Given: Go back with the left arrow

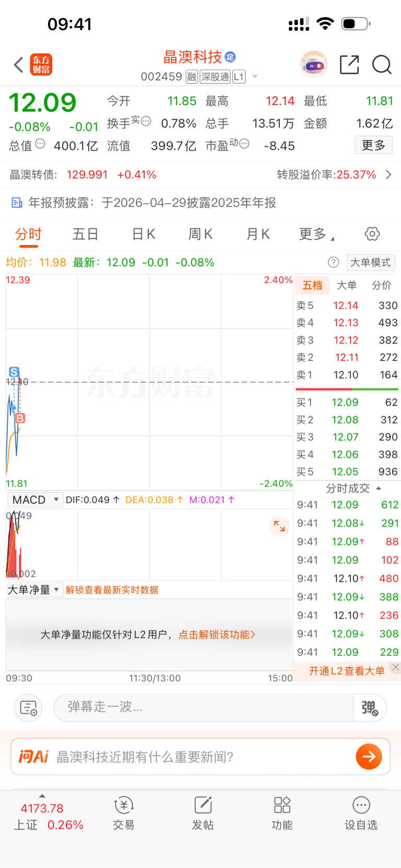Looking at the screenshot, I should click(x=19, y=65).
